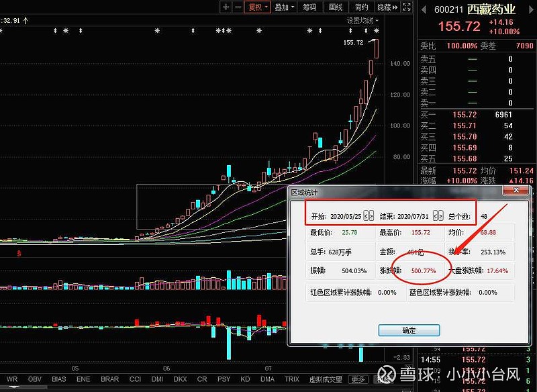Screen dimensions: 537x392
Task: Click the 06 month marker on time axis
Action: [166, 368]
